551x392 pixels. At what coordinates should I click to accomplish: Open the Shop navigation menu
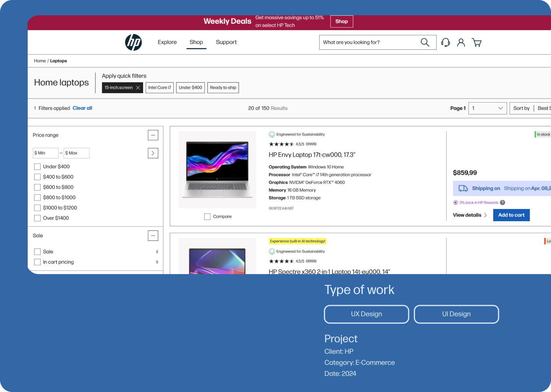[x=196, y=42]
